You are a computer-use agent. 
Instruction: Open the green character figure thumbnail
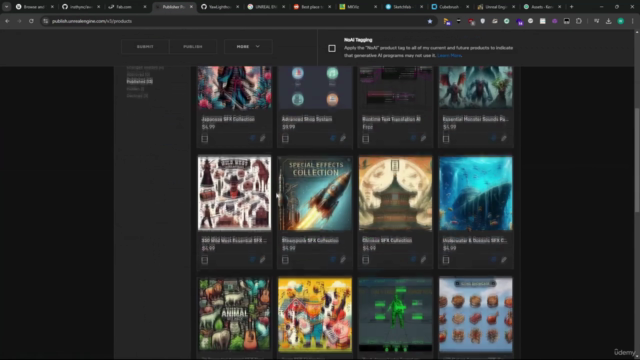click(x=395, y=314)
